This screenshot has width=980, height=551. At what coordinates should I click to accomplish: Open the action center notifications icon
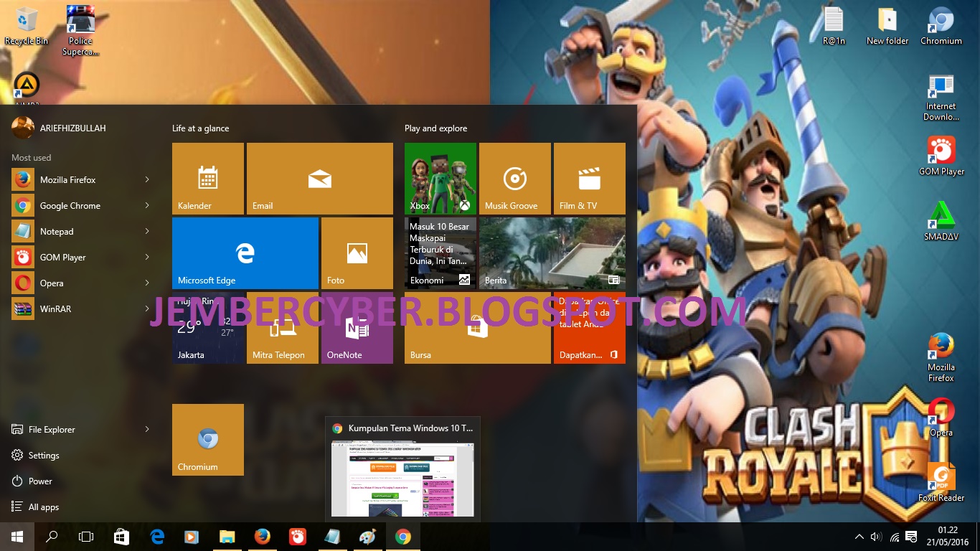[912, 537]
